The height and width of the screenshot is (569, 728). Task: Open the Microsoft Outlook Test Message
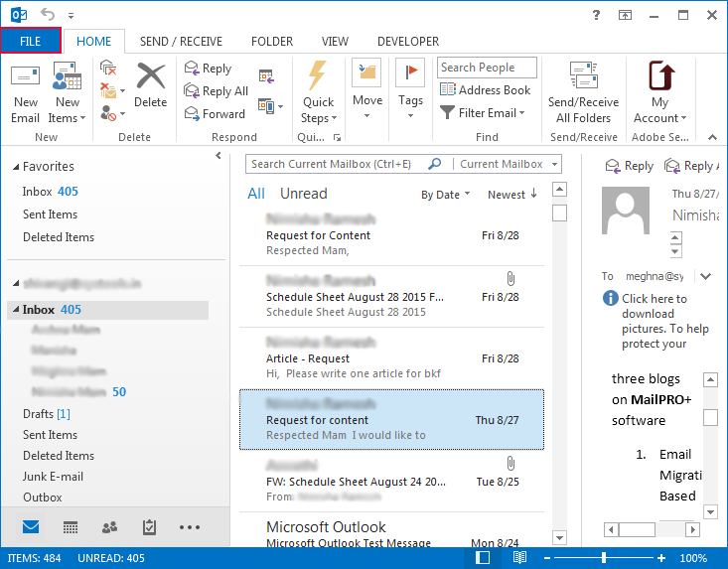(x=392, y=531)
